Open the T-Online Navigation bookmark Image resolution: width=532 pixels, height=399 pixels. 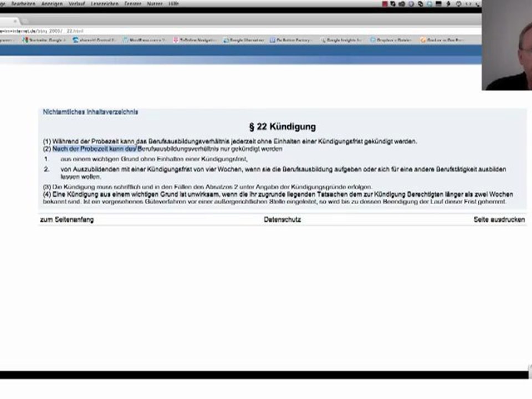pyautogui.click(x=195, y=40)
